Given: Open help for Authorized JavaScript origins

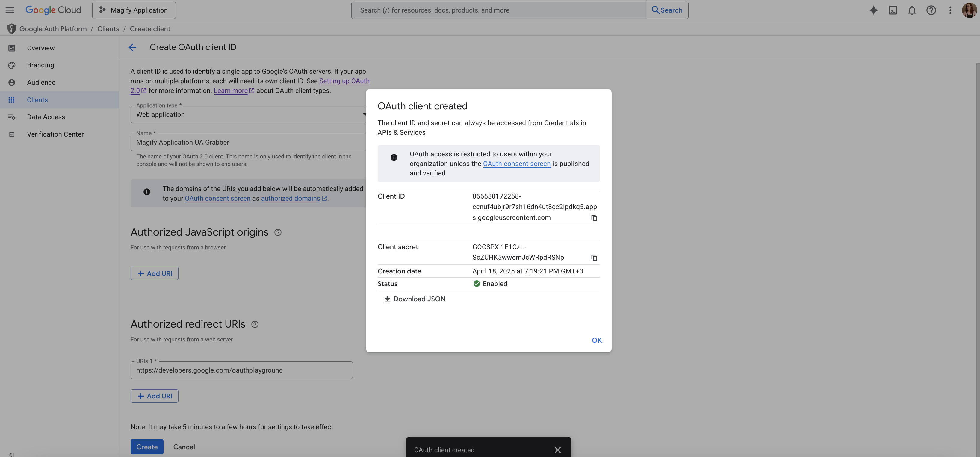Looking at the screenshot, I should click(278, 232).
